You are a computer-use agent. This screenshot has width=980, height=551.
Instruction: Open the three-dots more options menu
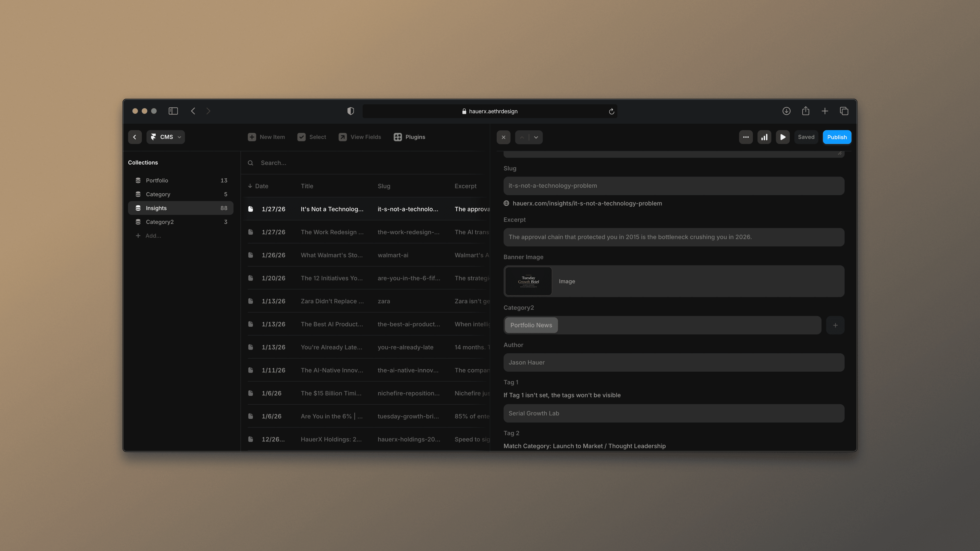tap(746, 137)
